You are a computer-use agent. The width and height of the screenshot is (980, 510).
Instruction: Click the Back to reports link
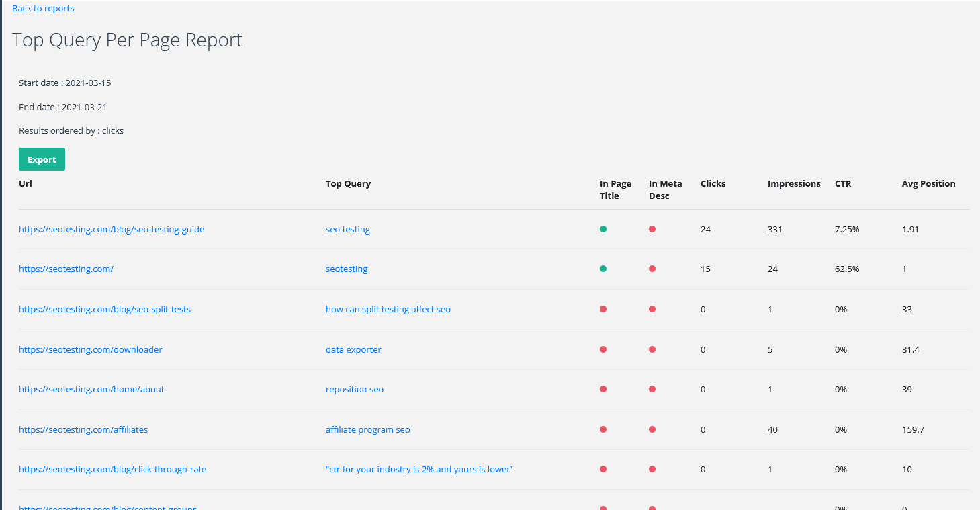[x=43, y=9]
